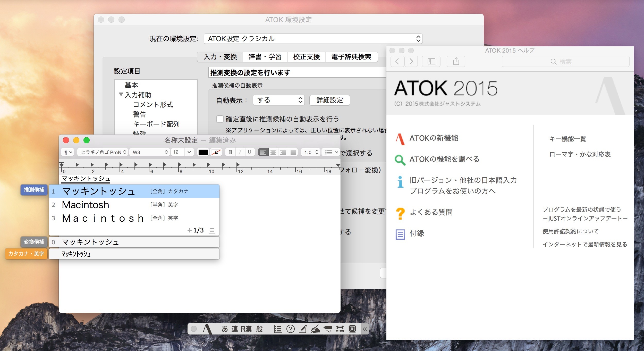The width and height of the screenshot is (644, 351).
Task: Select コメント形式 in settings tree
Action: (153, 104)
